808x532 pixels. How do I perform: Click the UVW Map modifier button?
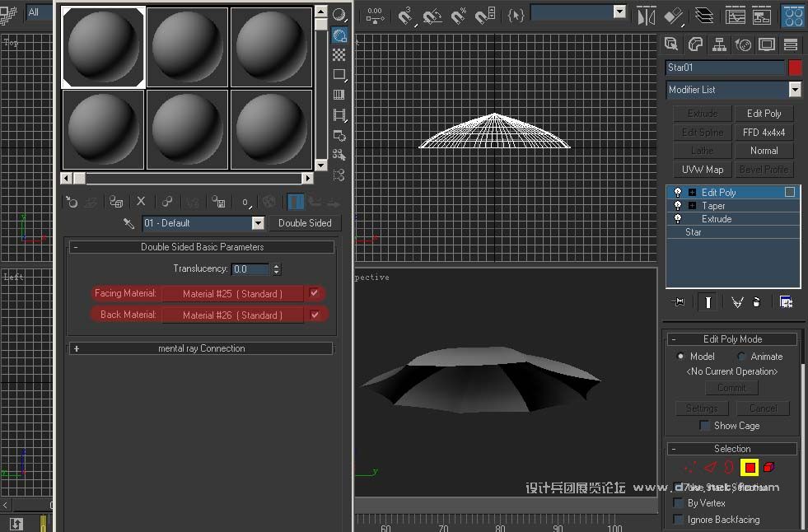pos(703,170)
